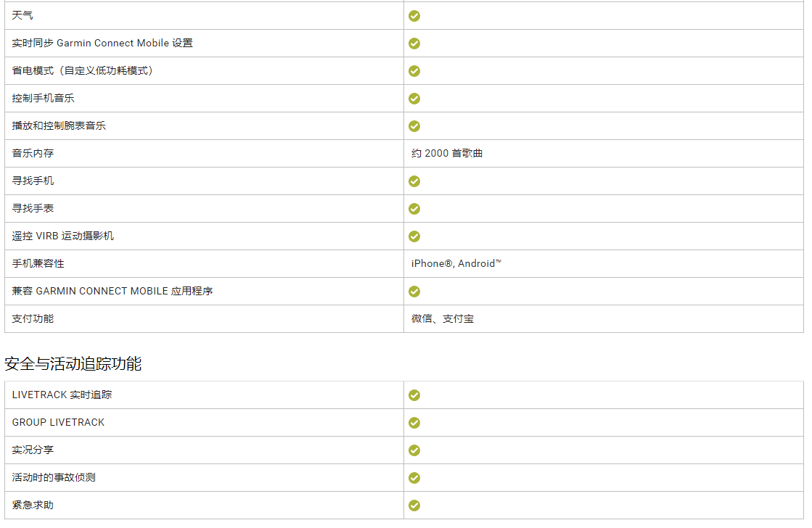Click the 安全与活动追踪功能 section heading
Screen dimensions: 812x528
[73, 364]
